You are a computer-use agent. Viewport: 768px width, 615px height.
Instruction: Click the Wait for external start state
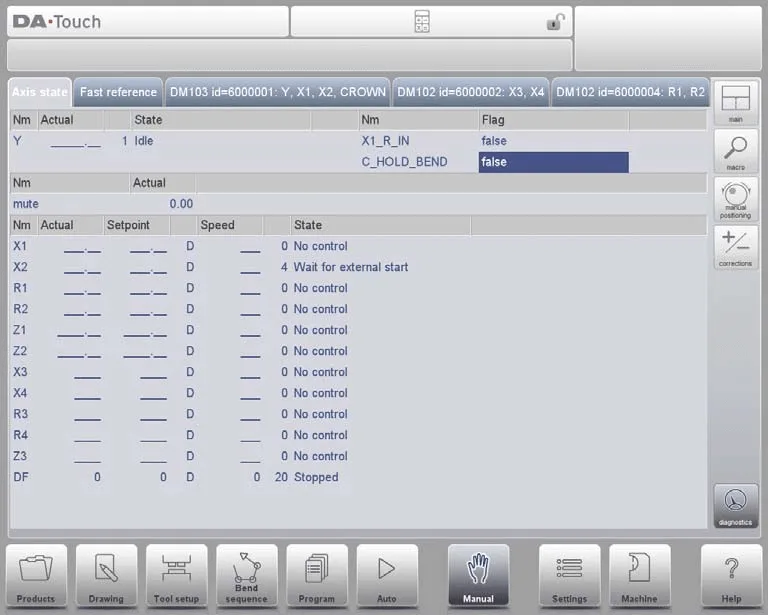(x=351, y=267)
